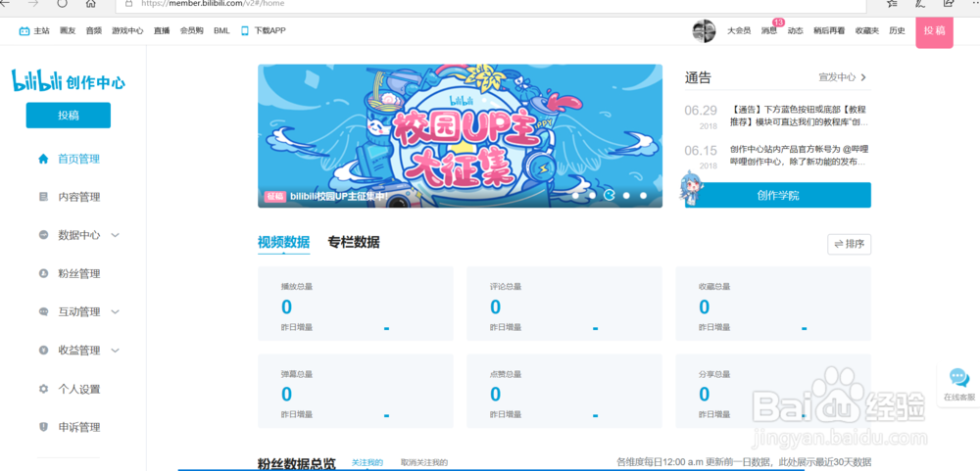Viewport: 980px width, 471px height.
Task: Open 动态 in the top bar
Action: [x=795, y=30]
